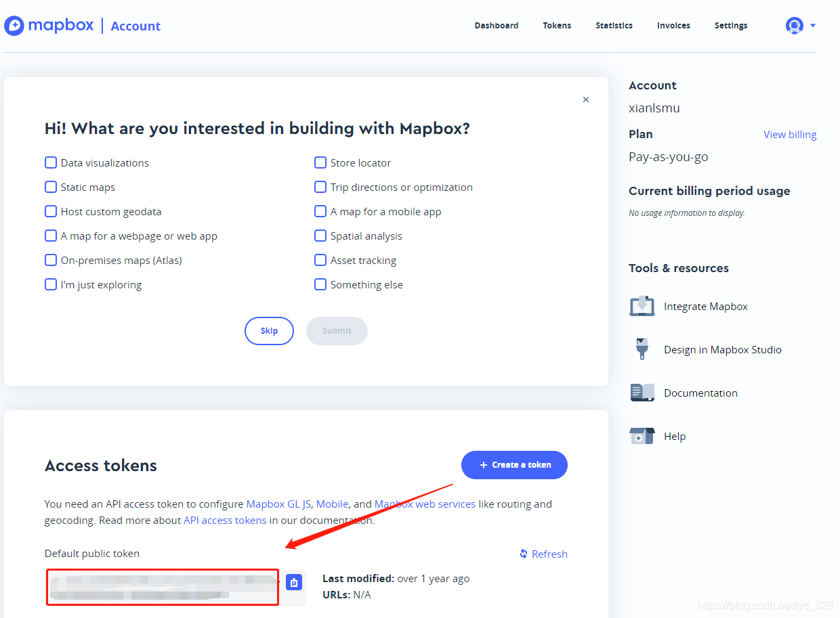840x618 pixels.
Task: Select A map for a webpage or web app
Action: click(x=51, y=236)
